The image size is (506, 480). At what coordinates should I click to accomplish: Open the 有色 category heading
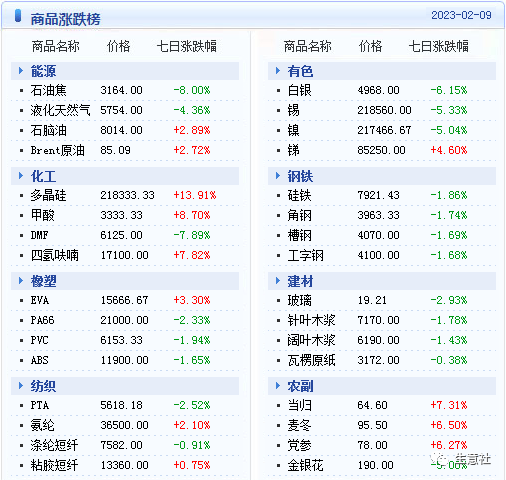point(301,71)
